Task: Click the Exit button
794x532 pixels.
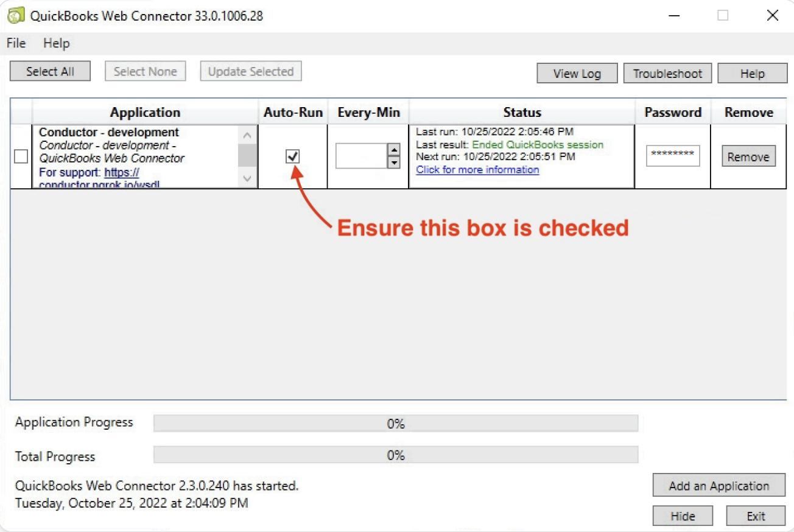Action: coord(756,516)
